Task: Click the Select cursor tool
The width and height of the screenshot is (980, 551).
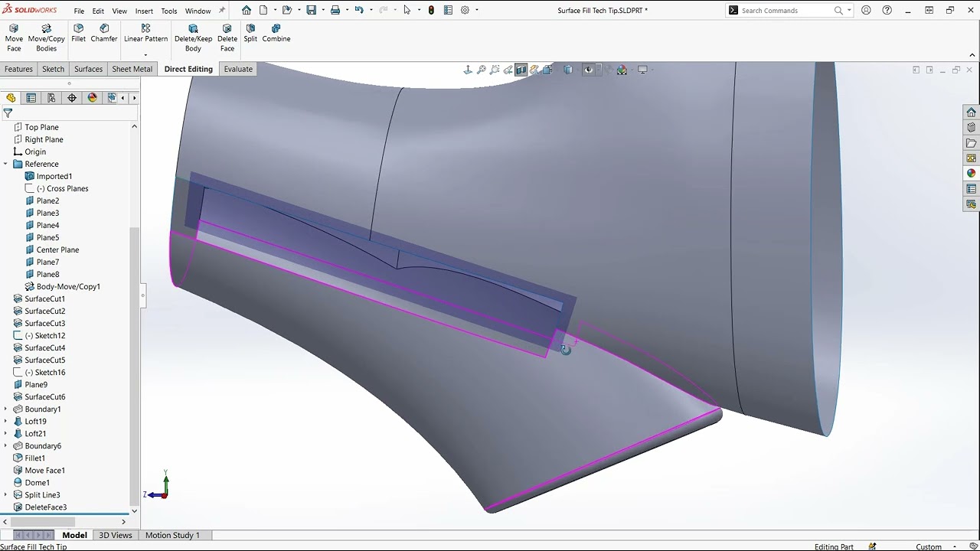Action: click(407, 10)
